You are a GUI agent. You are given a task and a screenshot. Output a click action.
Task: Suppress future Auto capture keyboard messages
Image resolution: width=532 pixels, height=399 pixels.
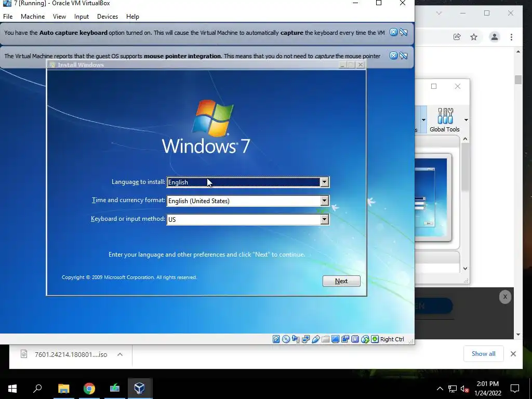click(x=403, y=32)
